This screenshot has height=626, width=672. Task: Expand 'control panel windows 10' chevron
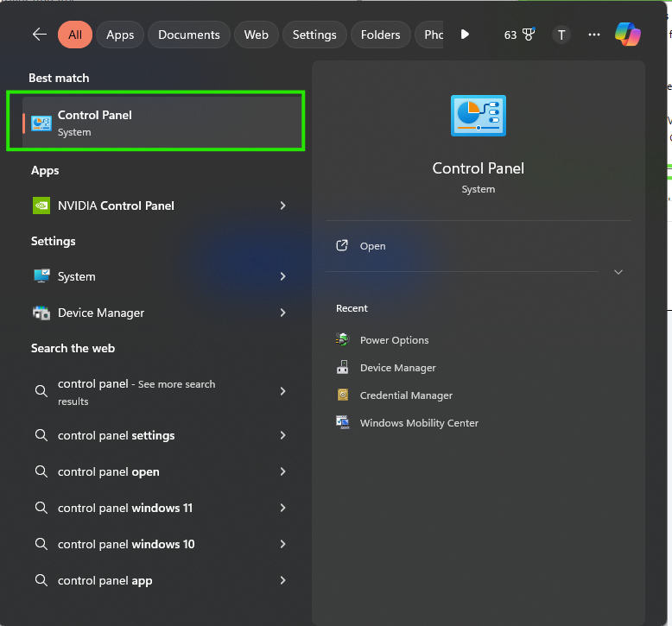[x=282, y=544]
